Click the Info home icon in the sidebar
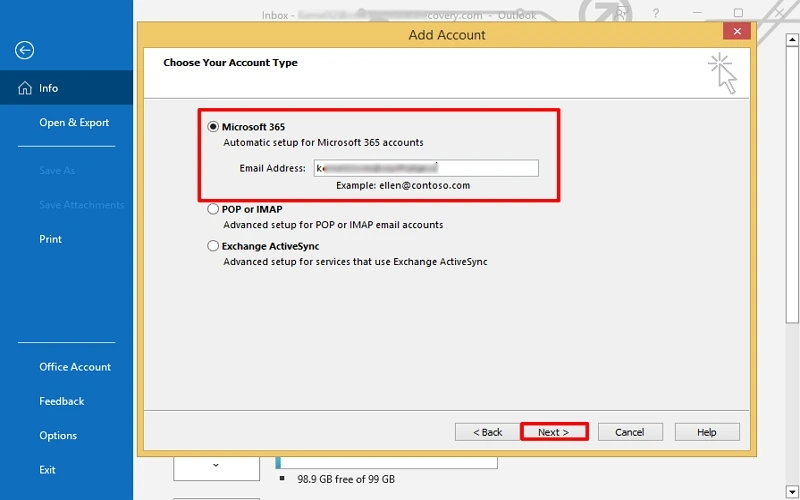 pyautogui.click(x=24, y=88)
